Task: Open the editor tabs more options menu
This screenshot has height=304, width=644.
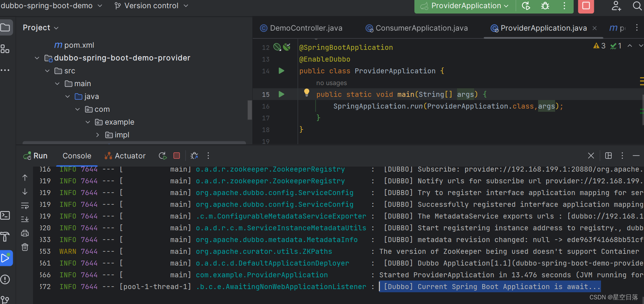Action: pos(637,27)
